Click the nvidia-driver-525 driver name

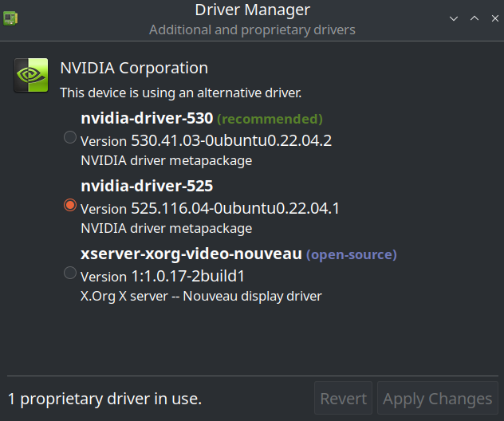pos(147,186)
